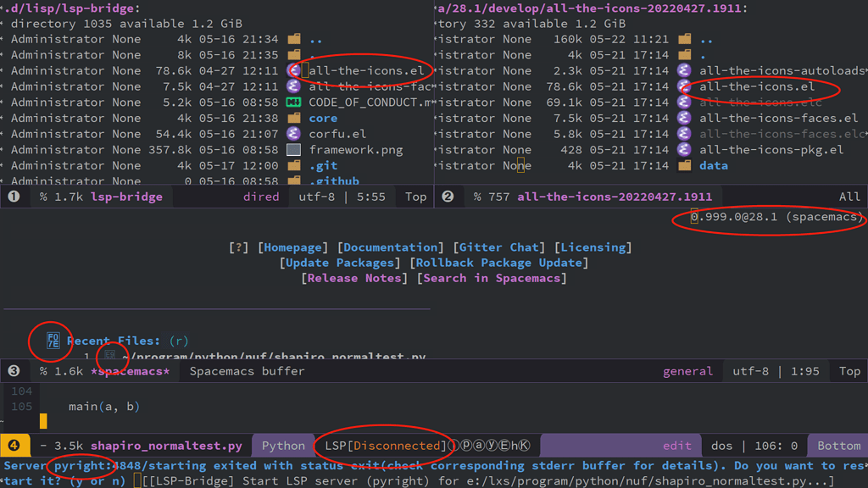This screenshot has width=868, height=488.
Task: Click the Emacs icon beside all-the-icons-faces.el
Action: (x=684, y=118)
